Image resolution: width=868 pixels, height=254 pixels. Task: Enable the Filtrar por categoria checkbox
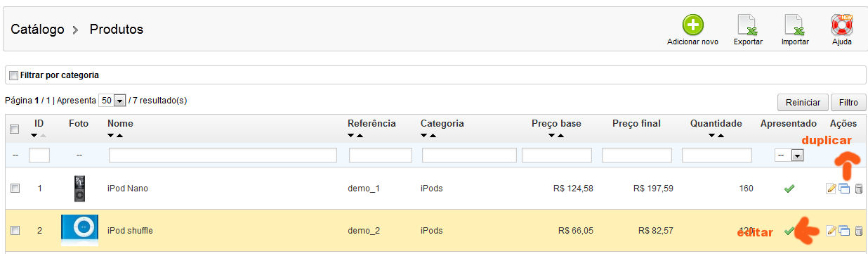tap(13, 75)
